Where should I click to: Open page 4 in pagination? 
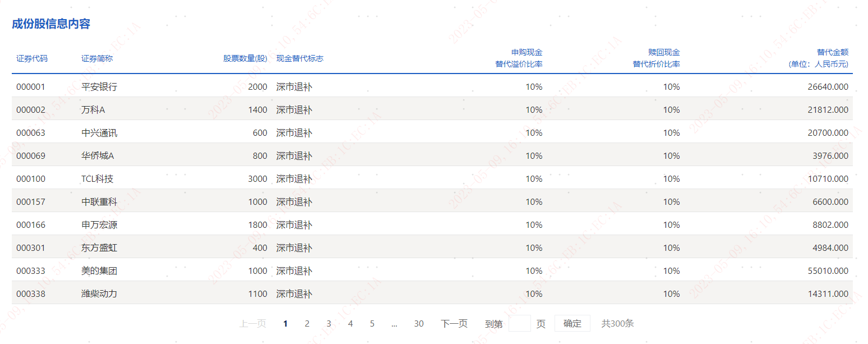(350, 324)
